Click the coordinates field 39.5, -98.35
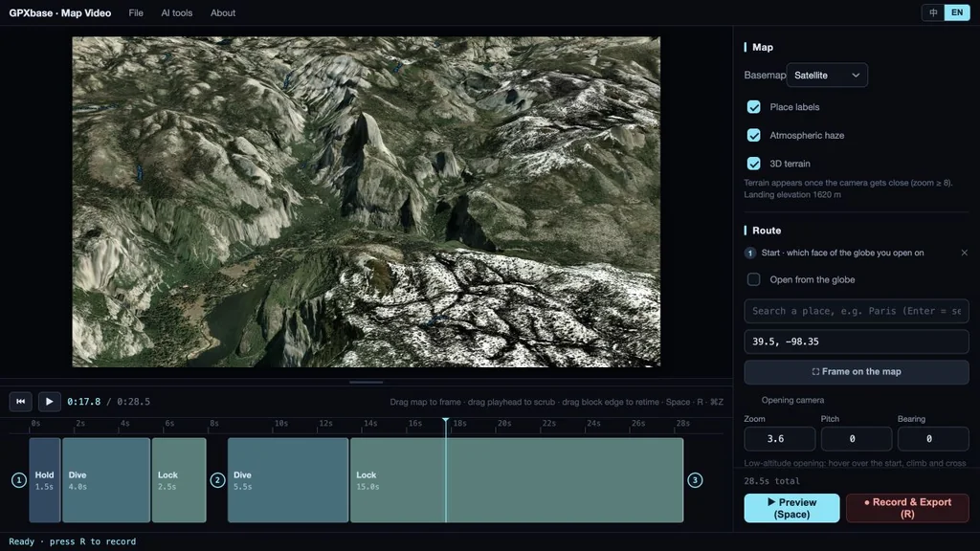 coord(857,342)
